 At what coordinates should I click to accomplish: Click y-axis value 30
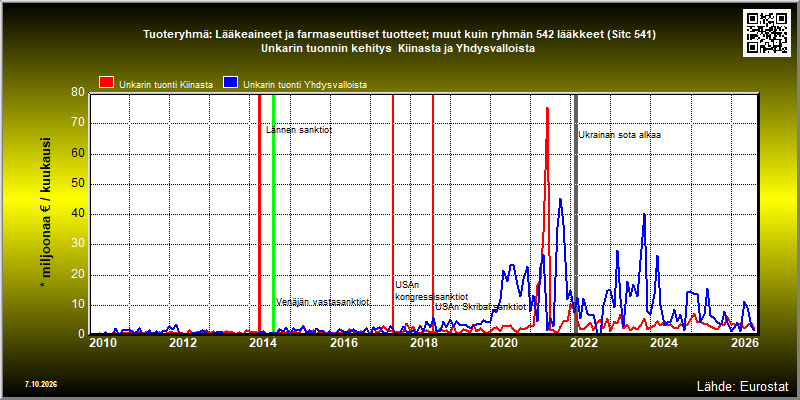click(78, 245)
